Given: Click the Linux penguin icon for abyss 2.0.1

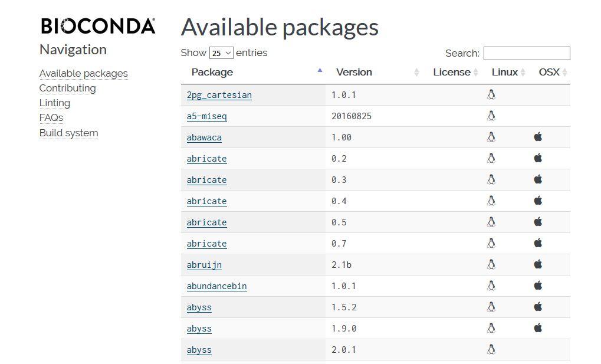Looking at the screenshot, I should [x=491, y=349].
